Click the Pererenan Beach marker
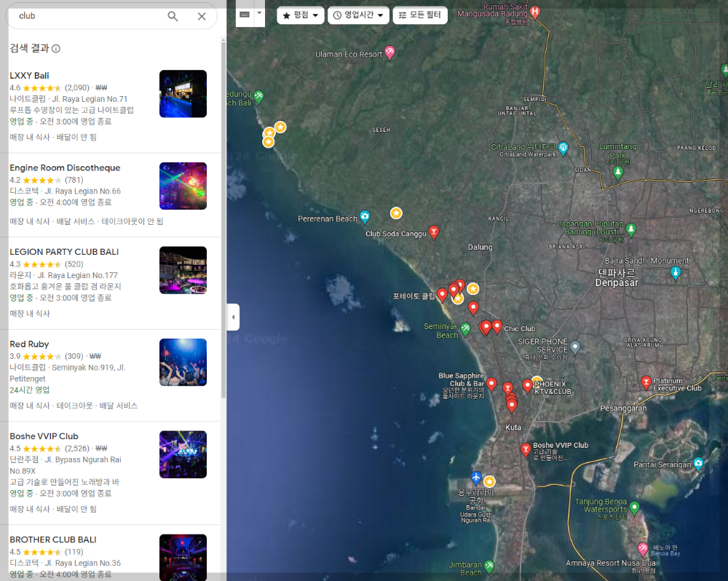 coord(365,216)
